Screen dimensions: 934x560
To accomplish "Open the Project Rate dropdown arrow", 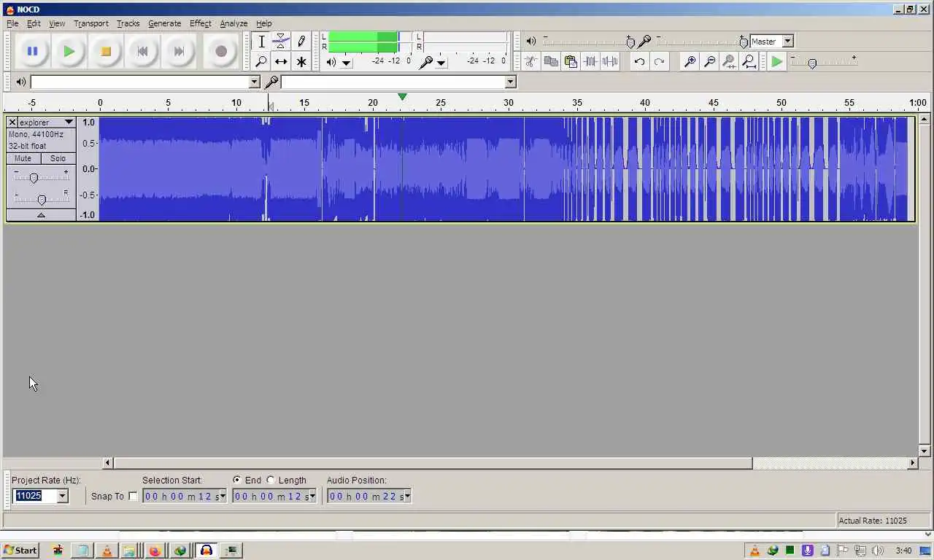I will [x=62, y=496].
